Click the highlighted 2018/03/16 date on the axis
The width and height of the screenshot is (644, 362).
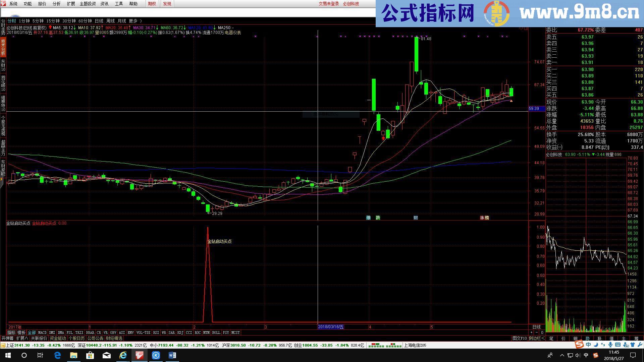point(331,327)
